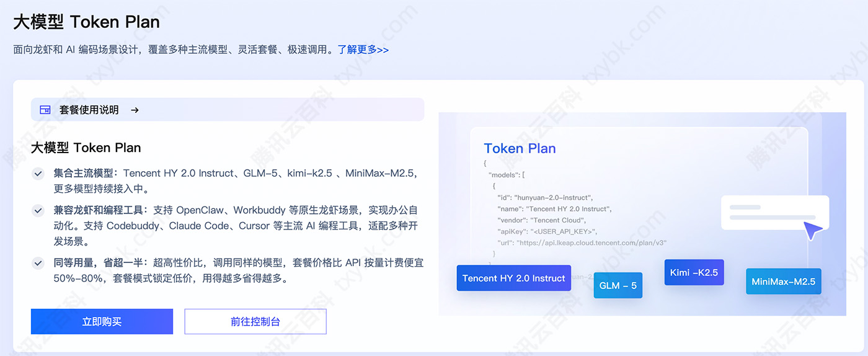This screenshot has height=356, width=868.
Task: Click the api.lkeap.cloud.tencent.com url line
Action: point(582,243)
